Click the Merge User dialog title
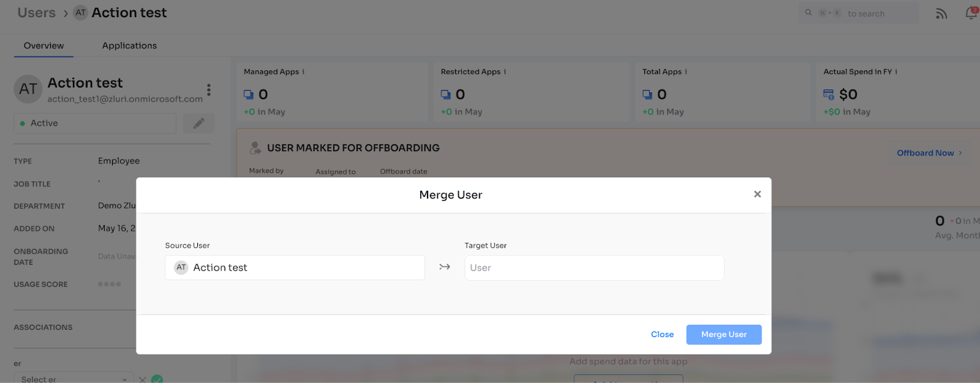Screen dimensions: 980x383 pyautogui.click(x=451, y=195)
